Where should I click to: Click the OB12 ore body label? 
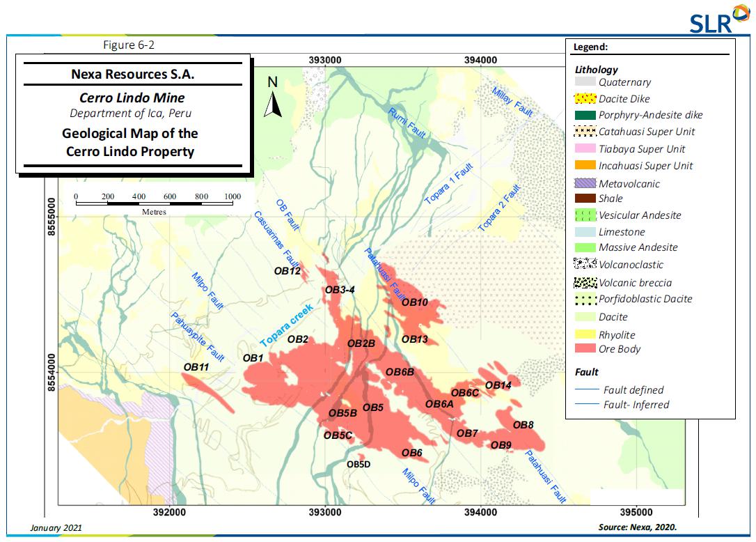[288, 271]
